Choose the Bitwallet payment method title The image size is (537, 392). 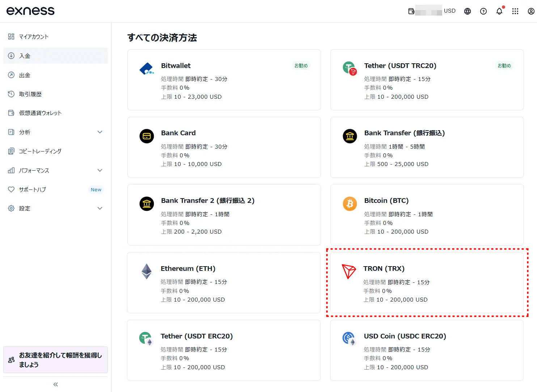click(x=176, y=65)
